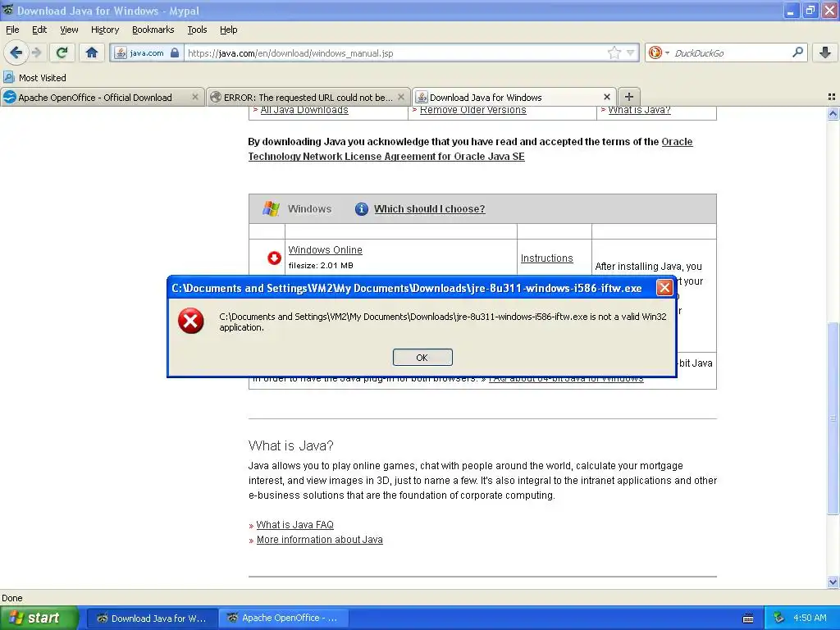
Task: Open the History menu
Action: pos(104,30)
